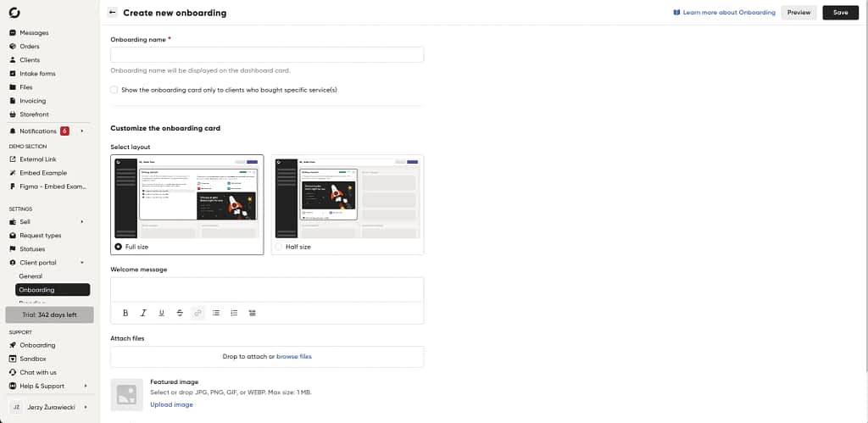Click the Save button
The height and width of the screenshot is (423, 868).
[840, 13]
